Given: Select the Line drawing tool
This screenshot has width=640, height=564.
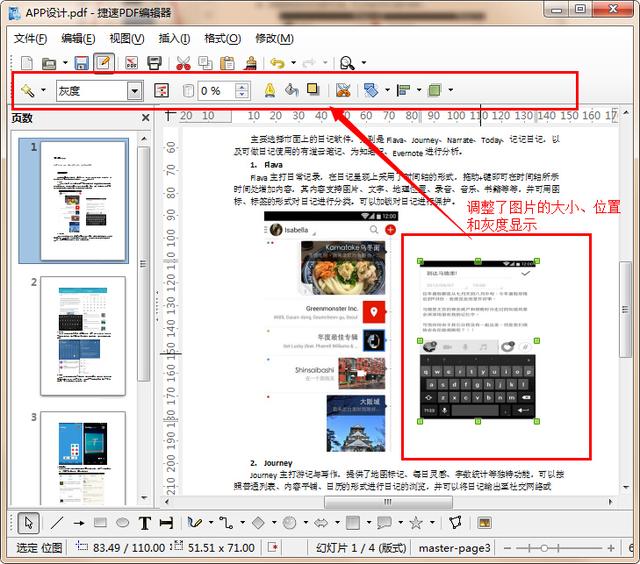Looking at the screenshot, I should 57,523.
